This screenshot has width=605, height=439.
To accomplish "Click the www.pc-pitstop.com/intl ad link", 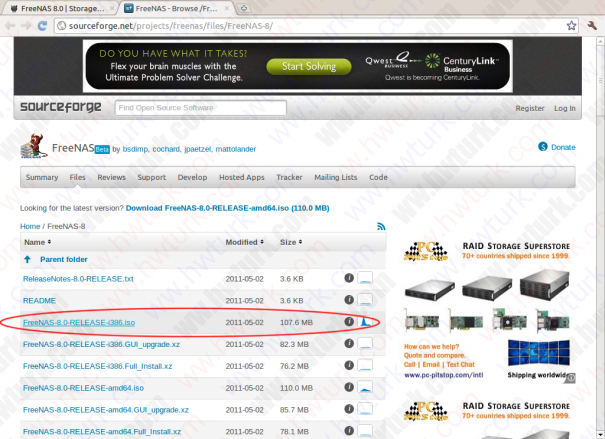I will (x=444, y=375).
